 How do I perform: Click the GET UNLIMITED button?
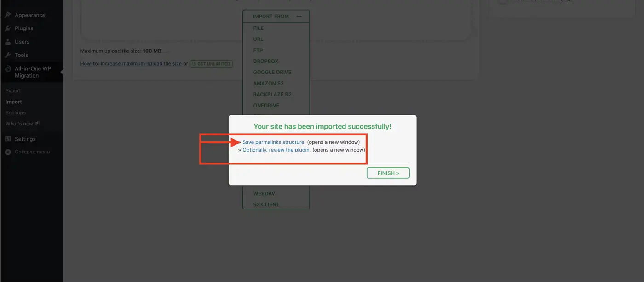[211, 64]
